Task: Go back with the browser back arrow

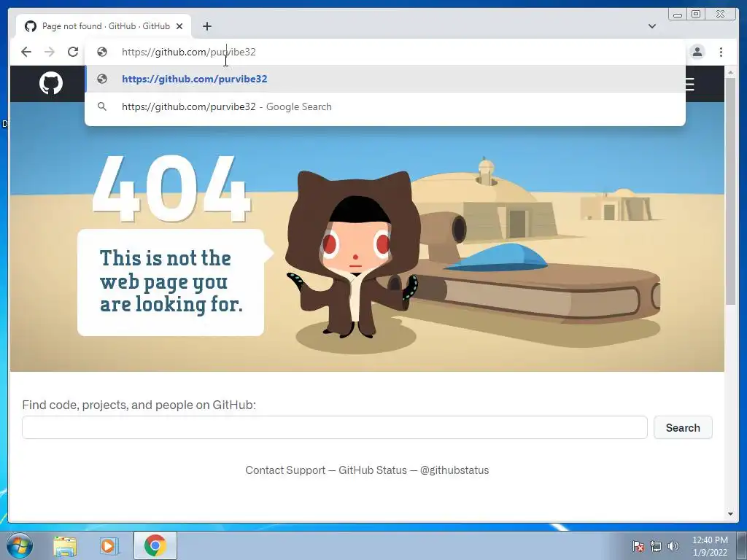Action: [x=26, y=52]
